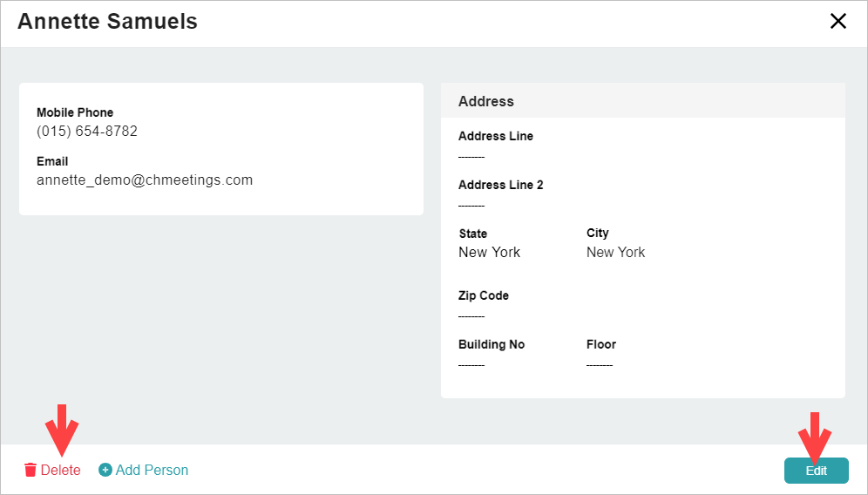Click the Address section header
The height and width of the screenshot is (495, 868).
(x=486, y=101)
